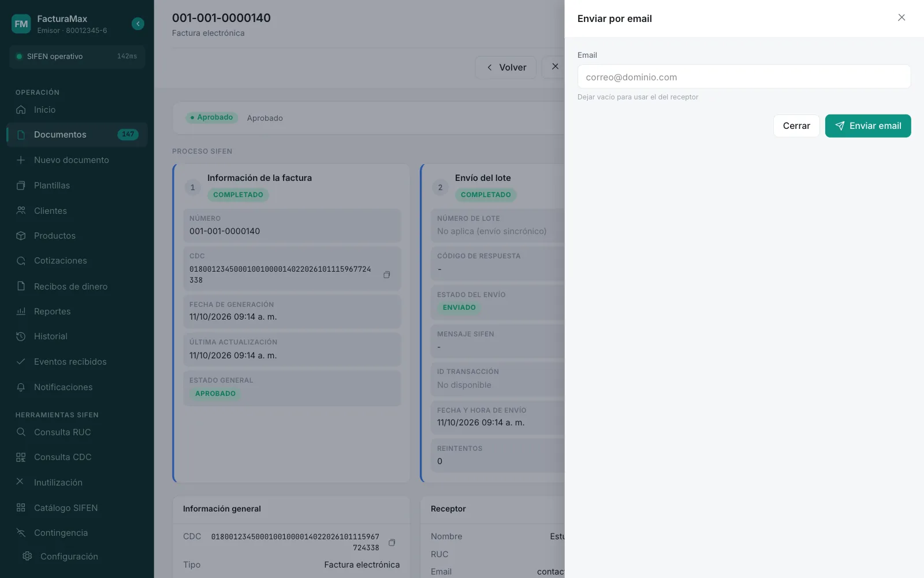
Task: Click the Historial clock icon
Action: pyautogui.click(x=21, y=336)
